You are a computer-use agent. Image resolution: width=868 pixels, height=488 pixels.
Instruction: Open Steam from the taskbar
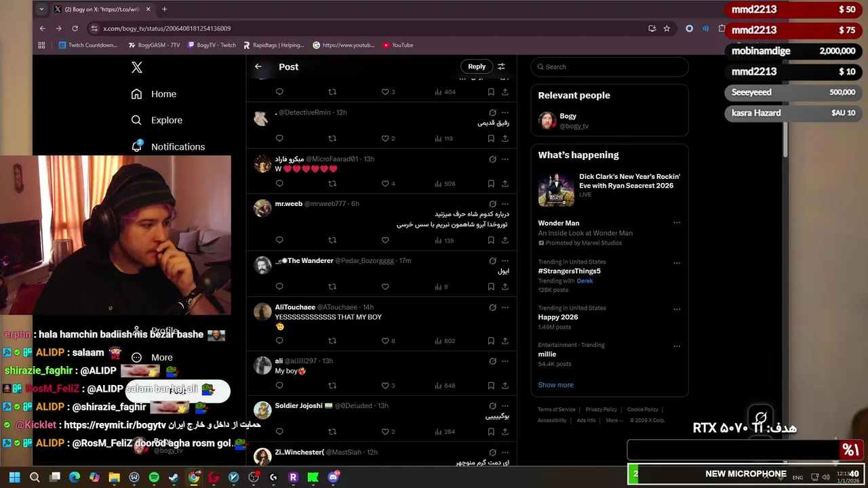click(174, 477)
